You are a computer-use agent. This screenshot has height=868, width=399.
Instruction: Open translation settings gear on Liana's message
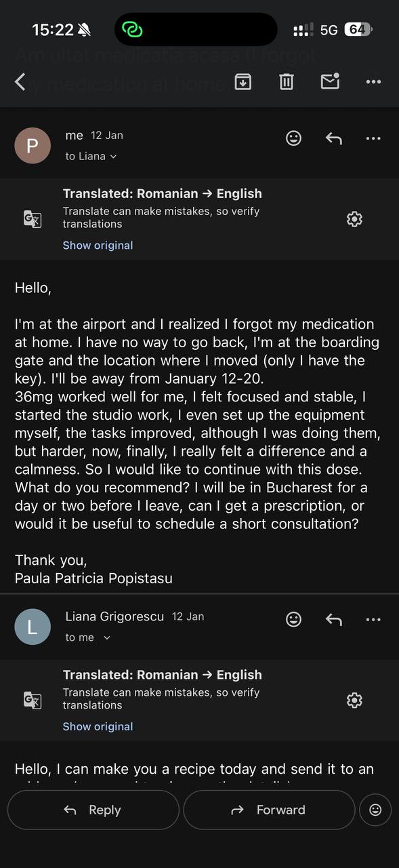(x=354, y=700)
